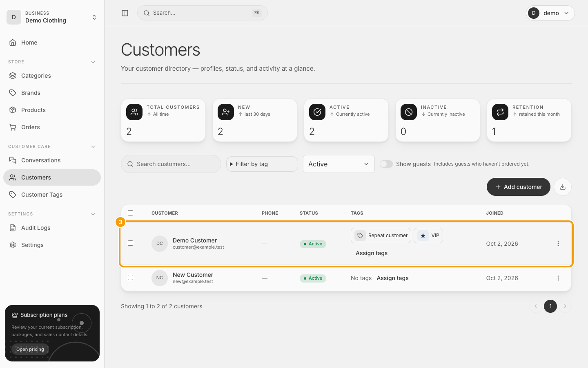
Task: Click the DC customer avatar
Action: click(160, 244)
